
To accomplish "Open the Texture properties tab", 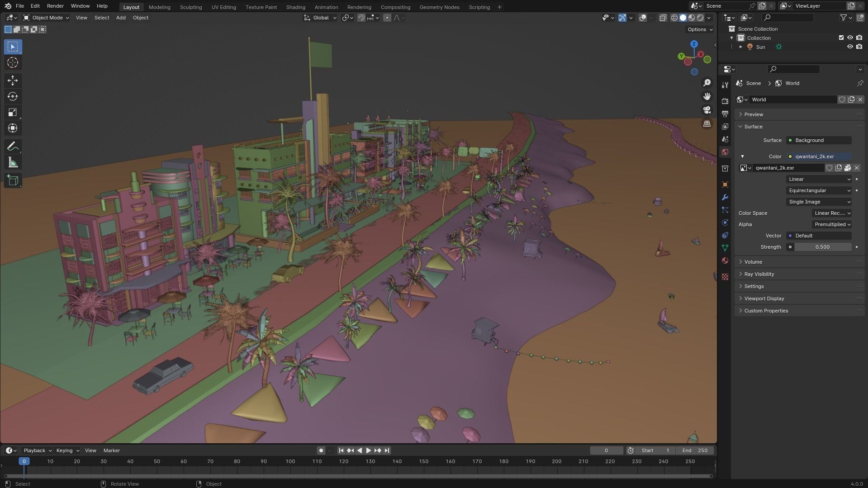I will pyautogui.click(x=725, y=277).
